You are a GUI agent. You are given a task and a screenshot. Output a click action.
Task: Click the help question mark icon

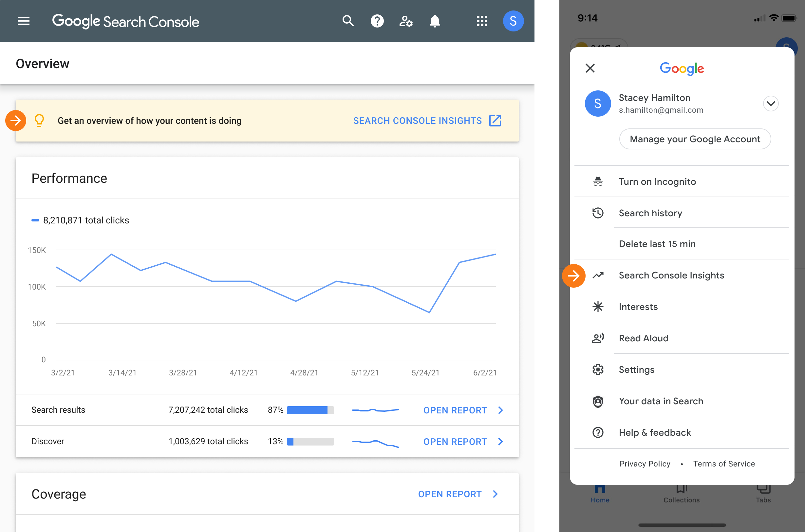(377, 21)
